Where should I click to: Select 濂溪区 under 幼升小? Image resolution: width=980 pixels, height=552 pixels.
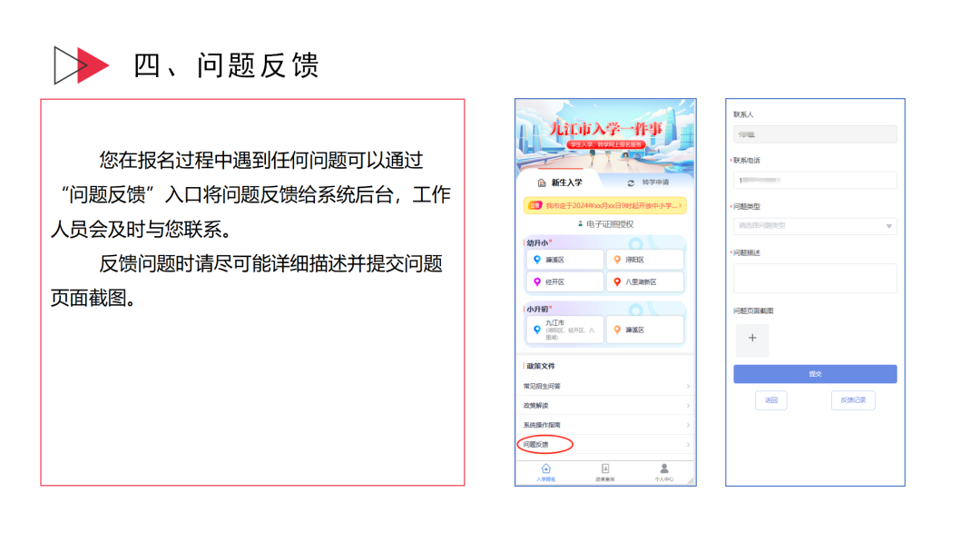[x=564, y=260]
